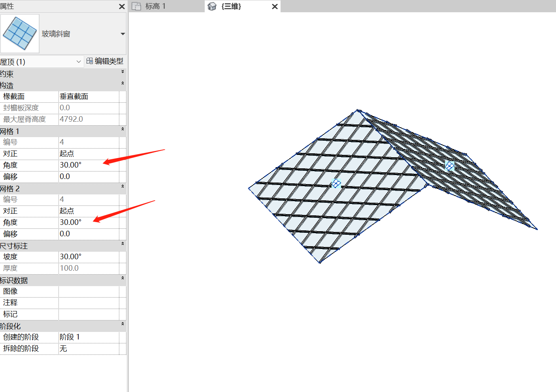Click the 3D view cube icon on {三维} tab

212,6
